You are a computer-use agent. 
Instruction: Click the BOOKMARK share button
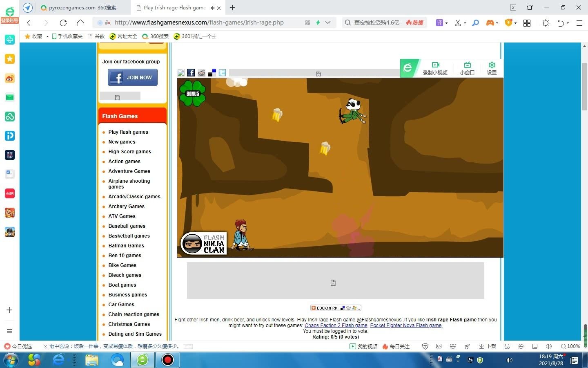pos(336,308)
